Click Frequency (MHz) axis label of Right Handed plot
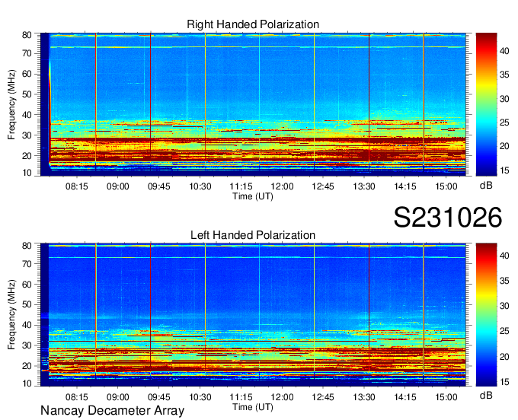Viewport: 518px width, 420px height. tap(11, 104)
